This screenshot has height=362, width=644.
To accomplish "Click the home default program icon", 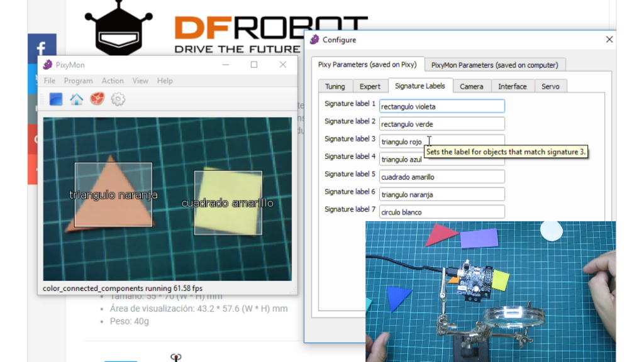I will (76, 99).
